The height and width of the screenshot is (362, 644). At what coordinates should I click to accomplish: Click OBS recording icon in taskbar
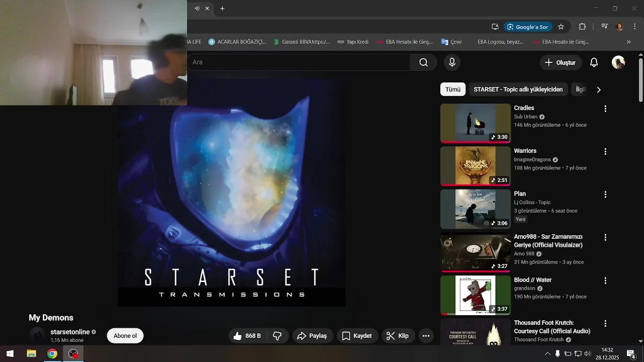(73, 354)
